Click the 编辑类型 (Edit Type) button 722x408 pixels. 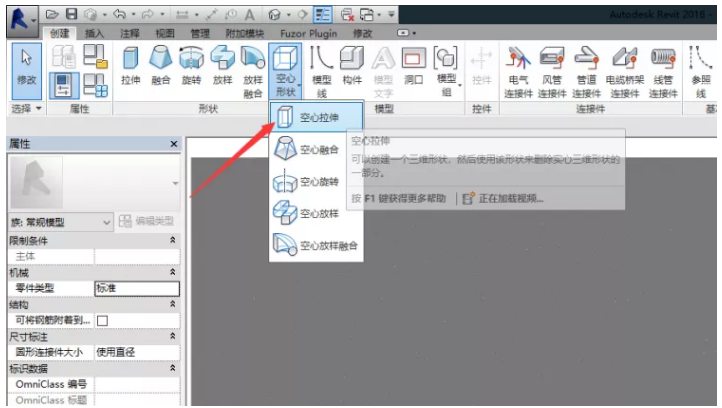(146, 221)
